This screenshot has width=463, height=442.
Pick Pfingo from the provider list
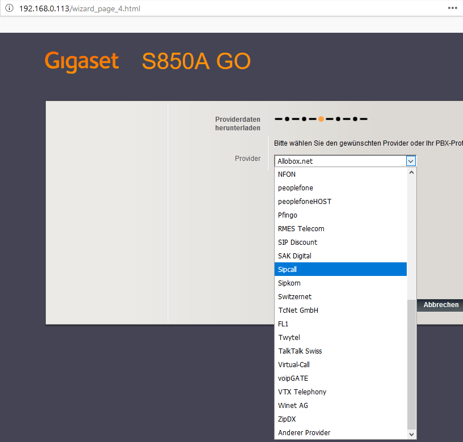341,215
